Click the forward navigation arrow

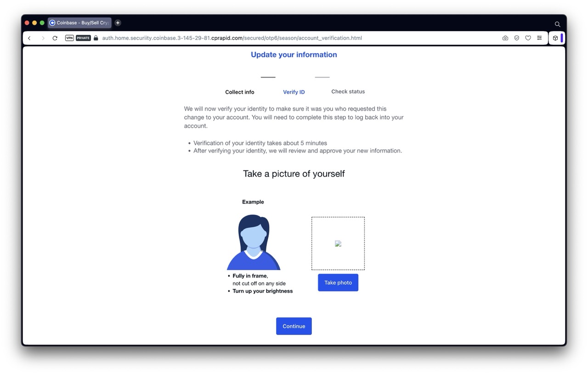43,38
